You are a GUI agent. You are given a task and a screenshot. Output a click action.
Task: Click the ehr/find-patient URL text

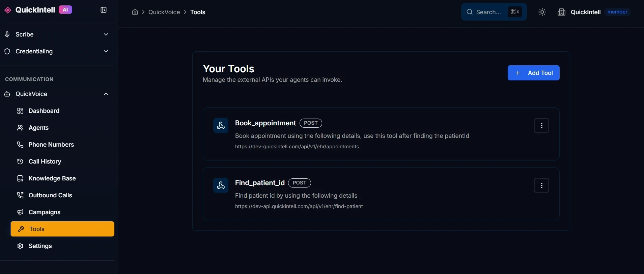[x=299, y=206]
